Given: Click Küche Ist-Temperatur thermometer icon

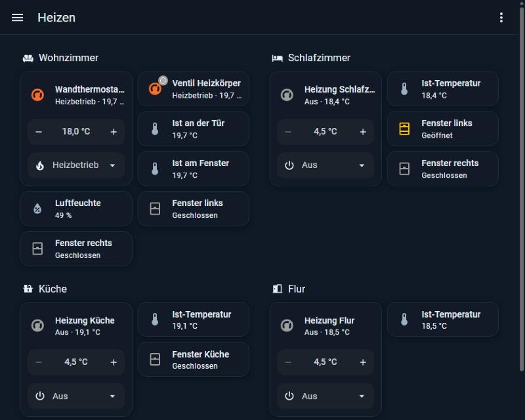Looking at the screenshot, I should (x=155, y=320).
